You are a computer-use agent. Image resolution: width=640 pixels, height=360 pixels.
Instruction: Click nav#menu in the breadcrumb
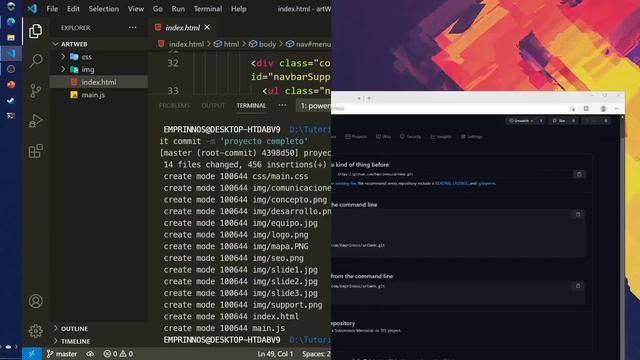click(x=309, y=44)
